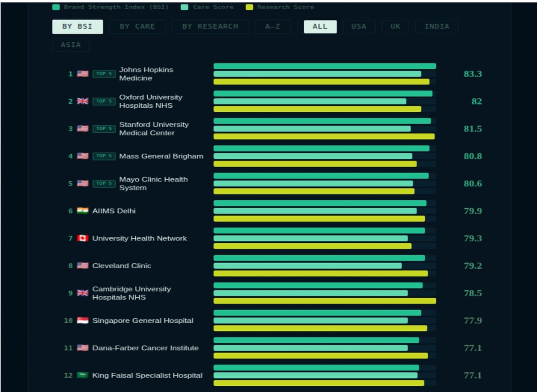The image size is (537, 392).
Task: Click the US flag beside Johns Hopkins Medicine
Action: point(82,74)
